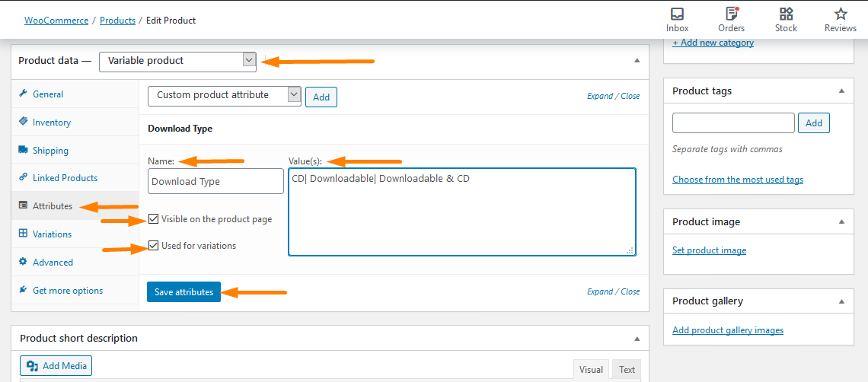Click the Add Media button
Image resolution: width=868 pixels, height=382 pixels.
pyautogui.click(x=56, y=366)
